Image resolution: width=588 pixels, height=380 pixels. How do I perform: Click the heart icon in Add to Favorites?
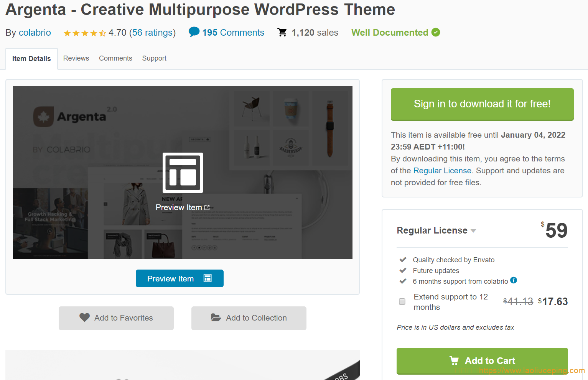(84, 317)
